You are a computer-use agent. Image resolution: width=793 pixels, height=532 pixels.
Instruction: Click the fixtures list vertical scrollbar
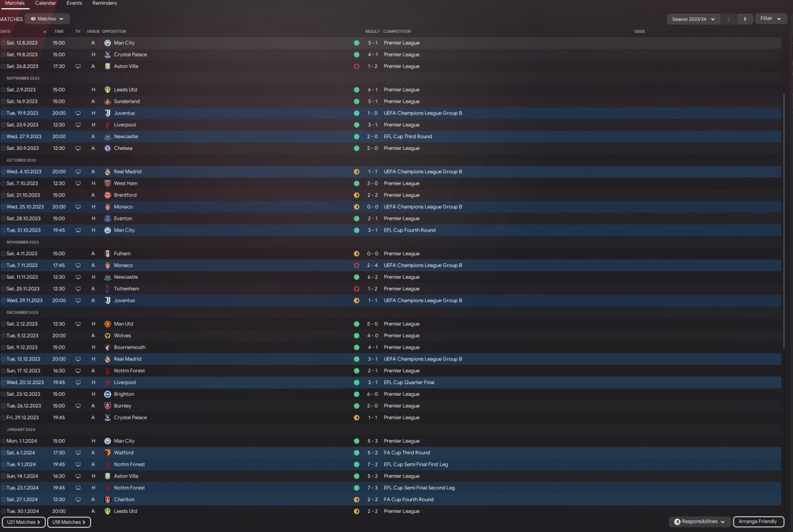[784, 220]
